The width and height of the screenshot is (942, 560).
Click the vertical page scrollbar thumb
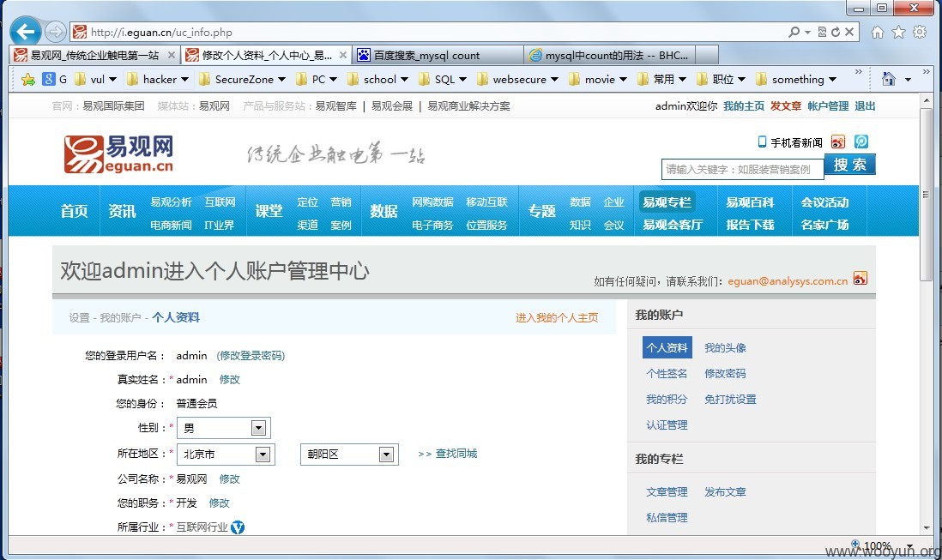927,195
